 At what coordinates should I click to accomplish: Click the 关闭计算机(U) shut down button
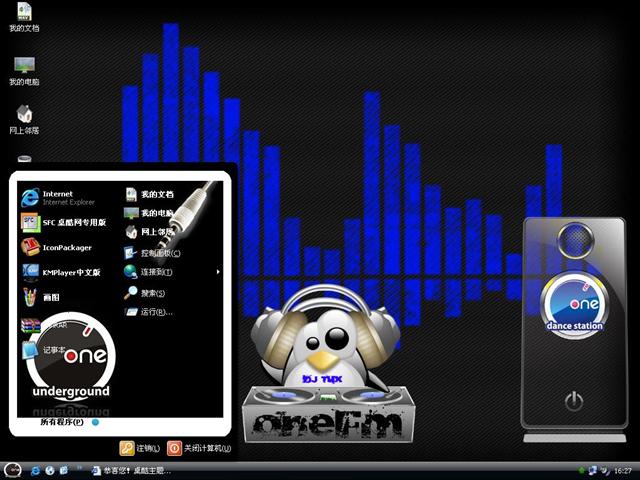[199, 448]
